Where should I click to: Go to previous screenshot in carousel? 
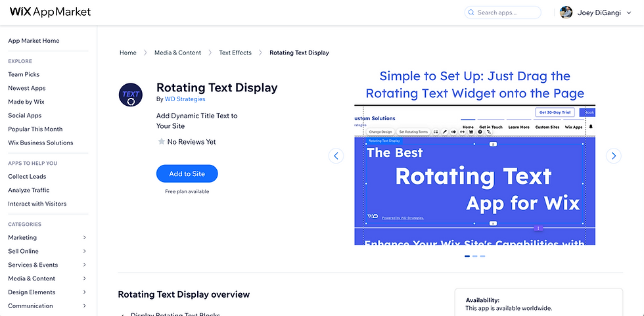pos(336,156)
